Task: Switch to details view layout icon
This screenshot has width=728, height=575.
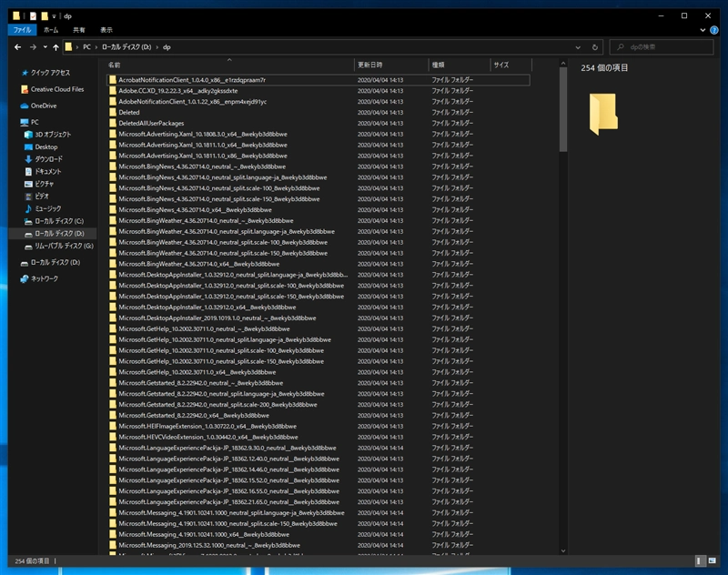Action: (699, 560)
